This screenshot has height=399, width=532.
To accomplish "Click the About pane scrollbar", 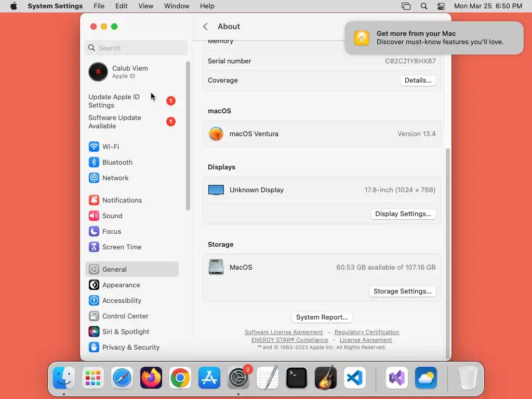I will pos(447,253).
